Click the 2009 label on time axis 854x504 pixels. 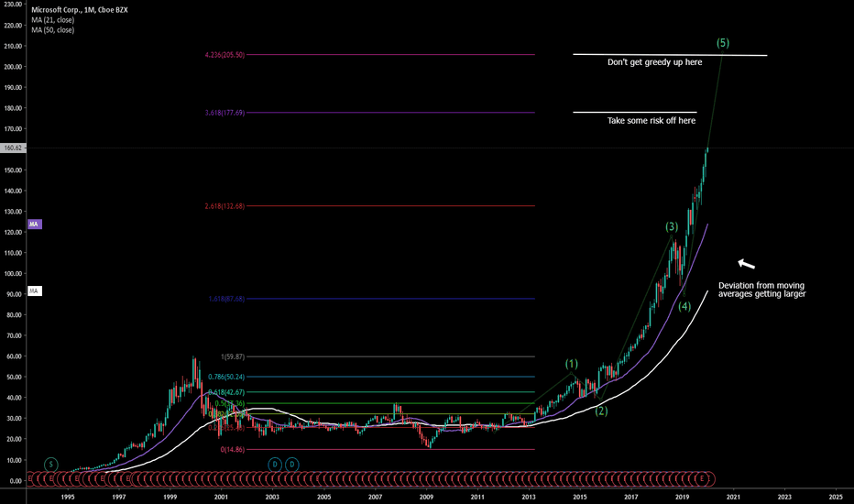[x=426, y=497]
